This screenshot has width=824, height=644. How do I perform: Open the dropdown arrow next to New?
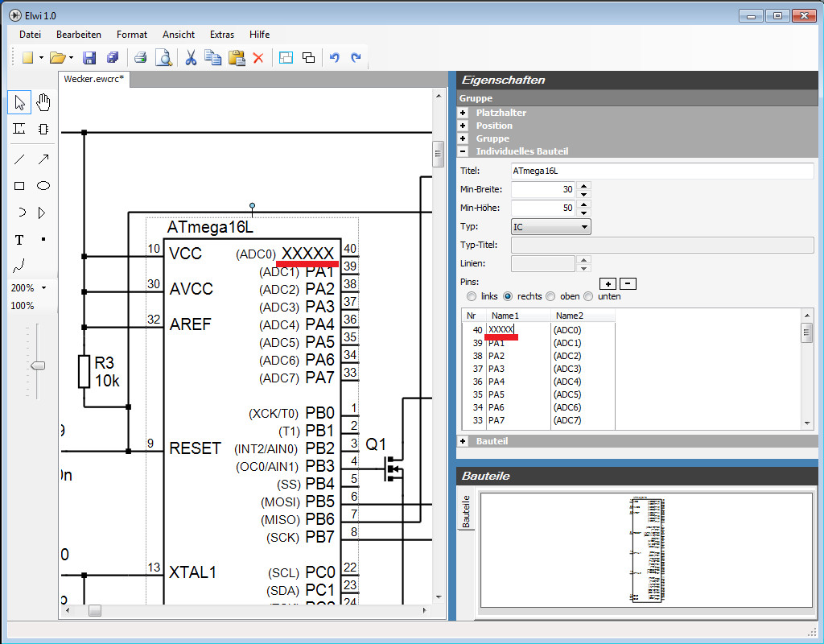coord(41,58)
